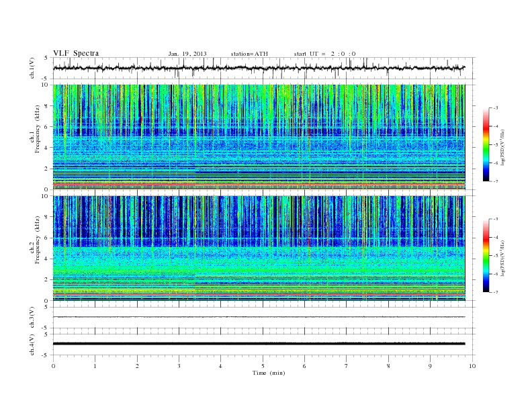Click the "-5" tick on ch.2 colorbar
This screenshot has width=532, height=411.
click(x=496, y=255)
